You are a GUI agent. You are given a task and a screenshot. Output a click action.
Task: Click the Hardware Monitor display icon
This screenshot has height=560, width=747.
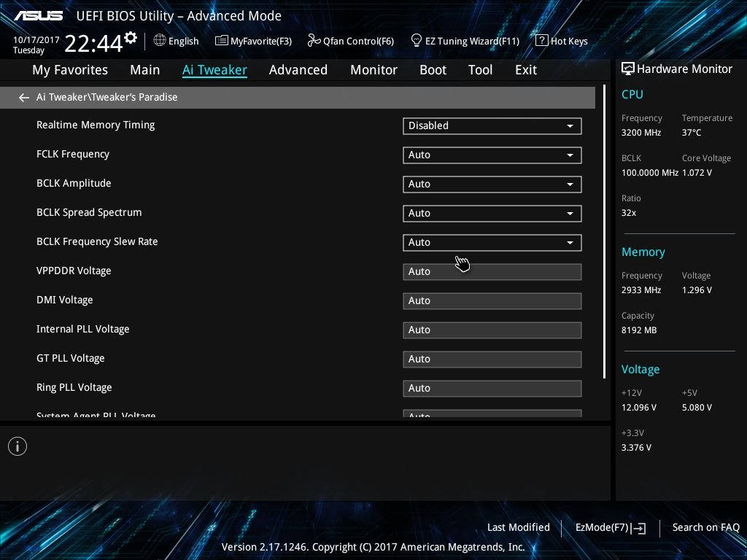(x=627, y=69)
